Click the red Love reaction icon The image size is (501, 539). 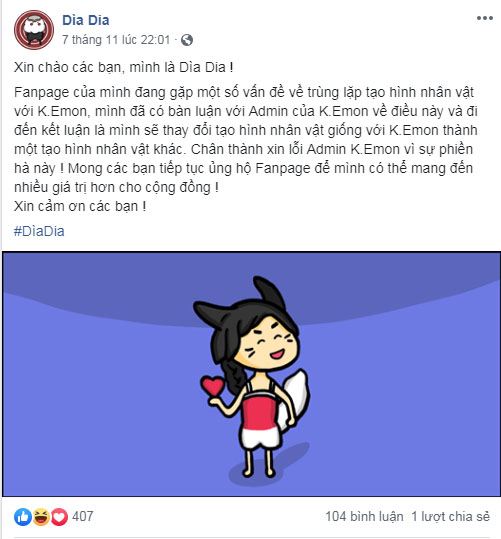pos(59,517)
